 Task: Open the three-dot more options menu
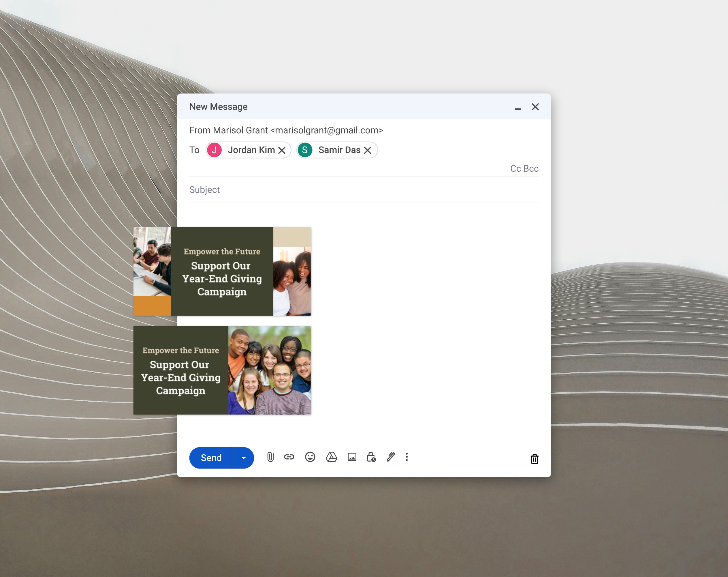click(407, 457)
